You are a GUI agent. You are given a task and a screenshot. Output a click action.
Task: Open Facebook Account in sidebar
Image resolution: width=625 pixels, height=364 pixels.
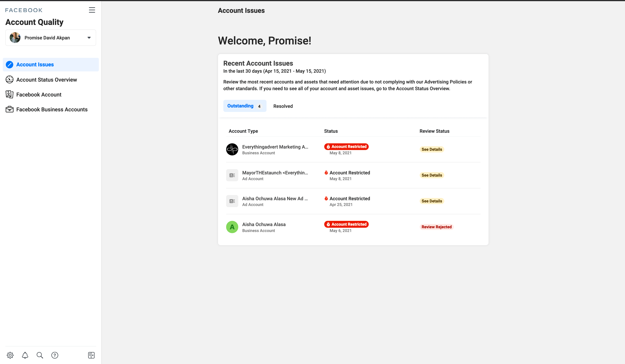(x=51, y=94)
